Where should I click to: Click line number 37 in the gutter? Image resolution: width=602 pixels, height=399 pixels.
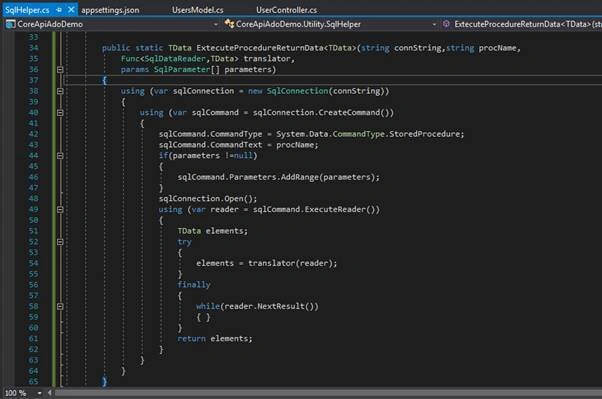pos(33,80)
